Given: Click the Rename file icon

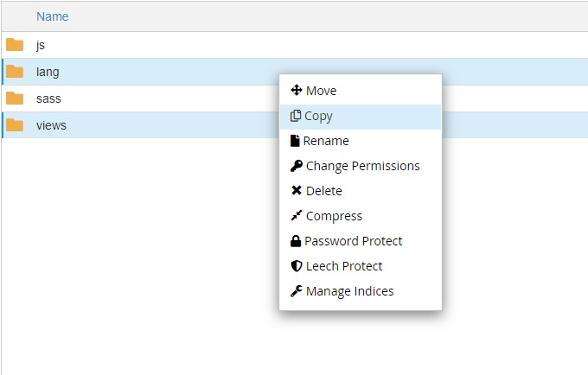Looking at the screenshot, I should tap(295, 141).
